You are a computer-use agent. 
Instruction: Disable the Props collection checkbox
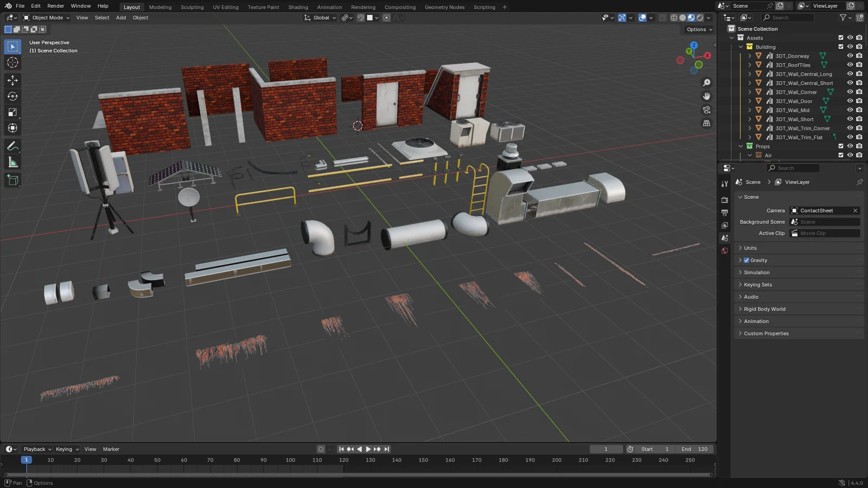pyautogui.click(x=841, y=146)
